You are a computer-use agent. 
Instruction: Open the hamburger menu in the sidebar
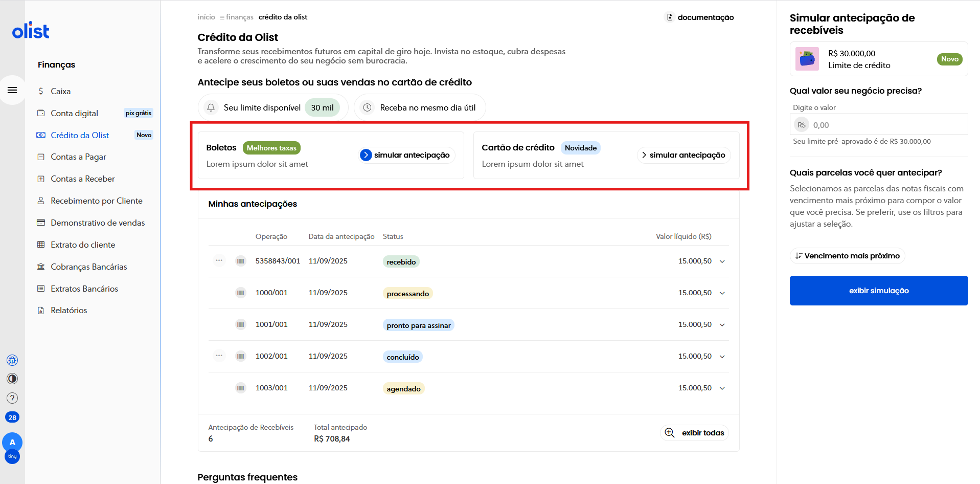(x=12, y=90)
